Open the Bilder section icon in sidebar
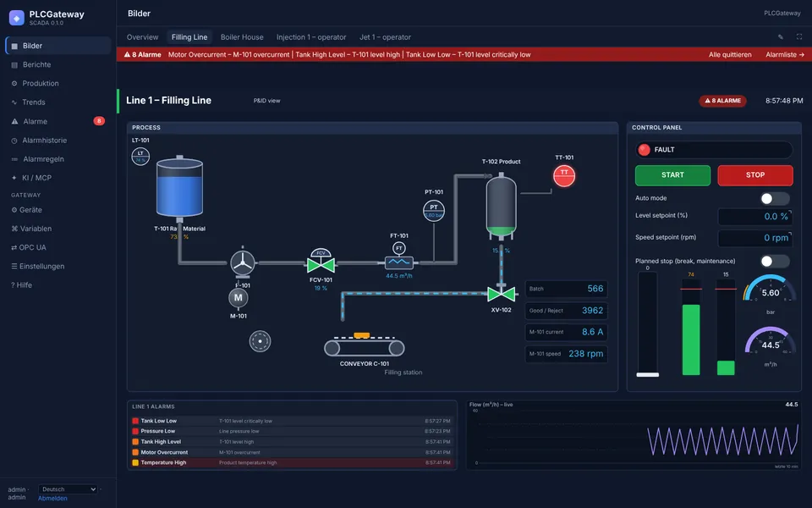812x508 pixels. [x=14, y=46]
